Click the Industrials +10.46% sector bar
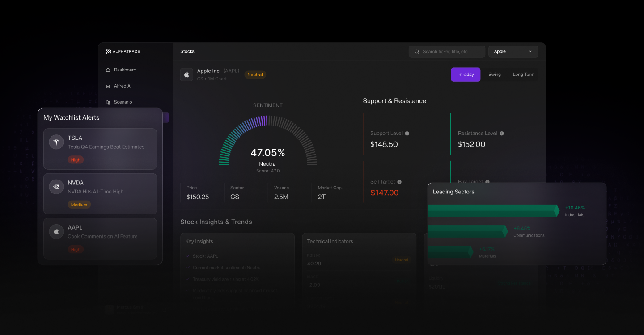Screen dimensions: 644x335 point(493,211)
